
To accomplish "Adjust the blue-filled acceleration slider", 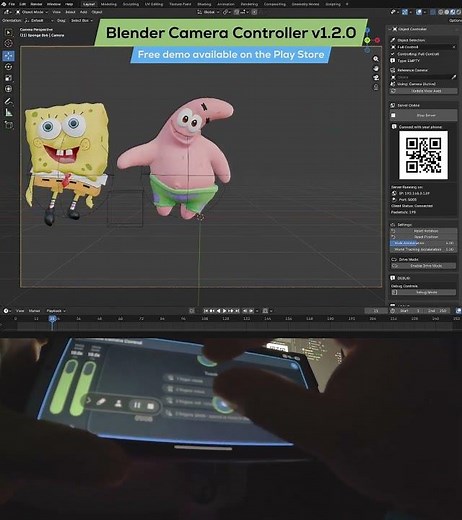I will (x=423, y=243).
